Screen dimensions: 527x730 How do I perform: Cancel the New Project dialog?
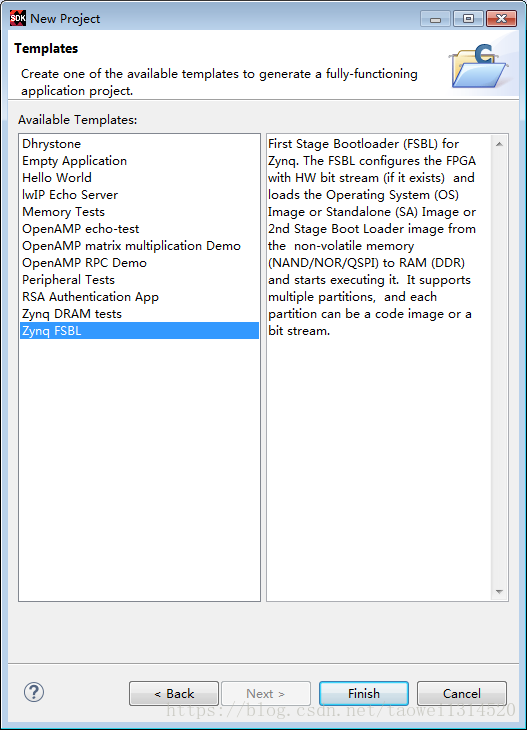click(x=461, y=694)
